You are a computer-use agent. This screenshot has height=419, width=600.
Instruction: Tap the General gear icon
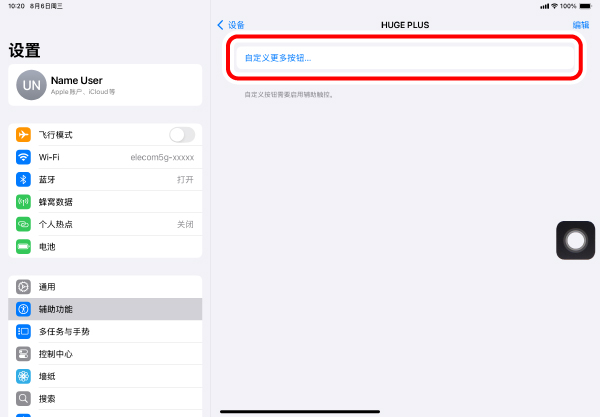click(x=24, y=287)
